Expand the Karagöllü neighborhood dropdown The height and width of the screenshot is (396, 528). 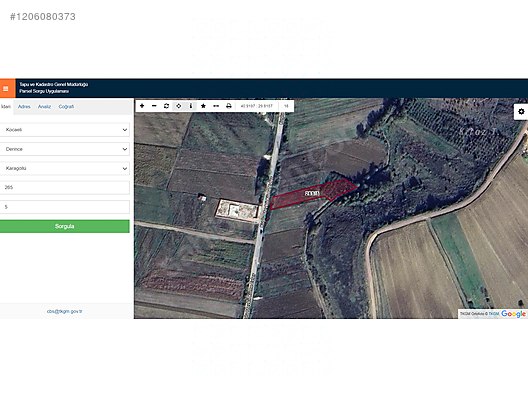[x=64, y=168]
